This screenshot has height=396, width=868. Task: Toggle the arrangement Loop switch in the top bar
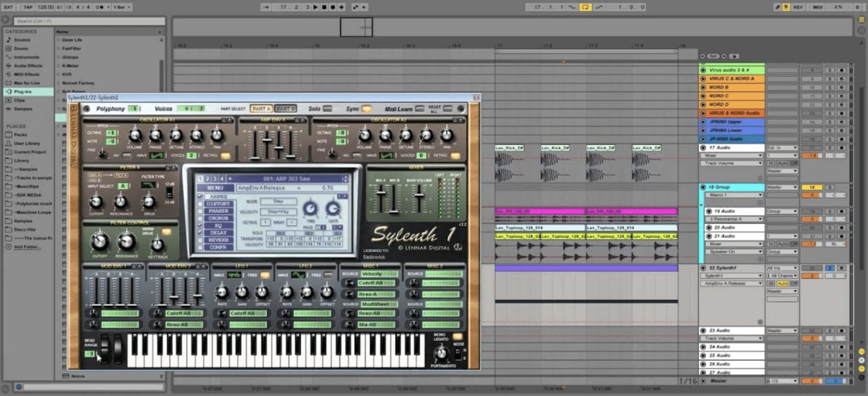click(585, 7)
